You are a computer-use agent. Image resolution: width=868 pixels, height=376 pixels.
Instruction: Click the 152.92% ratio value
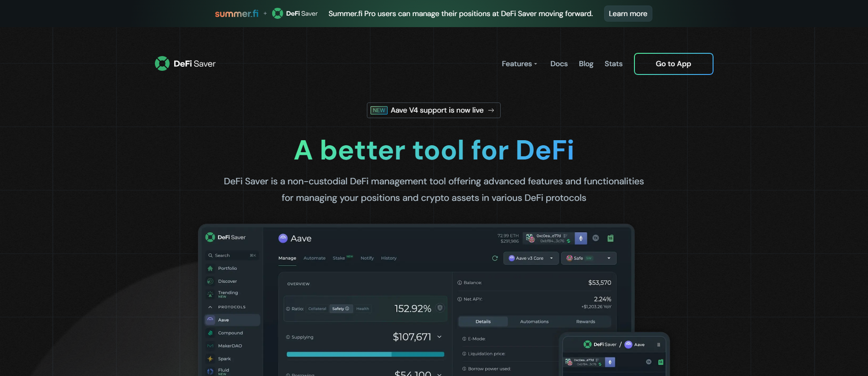tap(413, 309)
